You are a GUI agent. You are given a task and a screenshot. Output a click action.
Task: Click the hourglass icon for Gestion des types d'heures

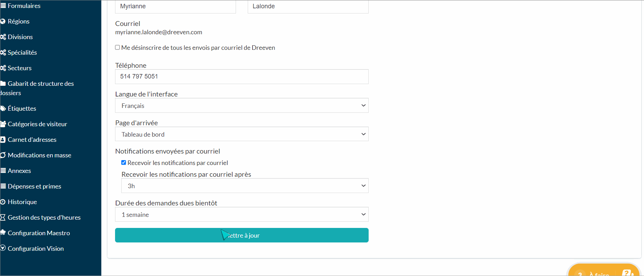3,218
